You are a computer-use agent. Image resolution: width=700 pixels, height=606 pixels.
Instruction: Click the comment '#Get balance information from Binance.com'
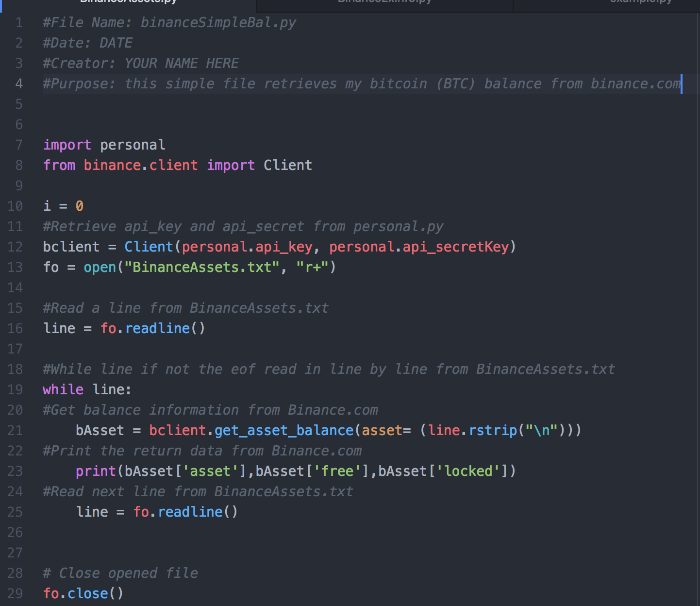coord(210,410)
